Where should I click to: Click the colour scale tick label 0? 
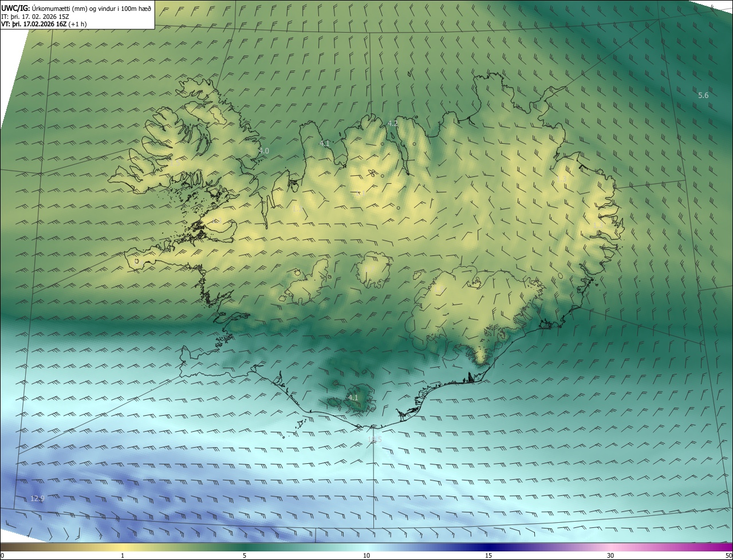click(x=2, y=555)
